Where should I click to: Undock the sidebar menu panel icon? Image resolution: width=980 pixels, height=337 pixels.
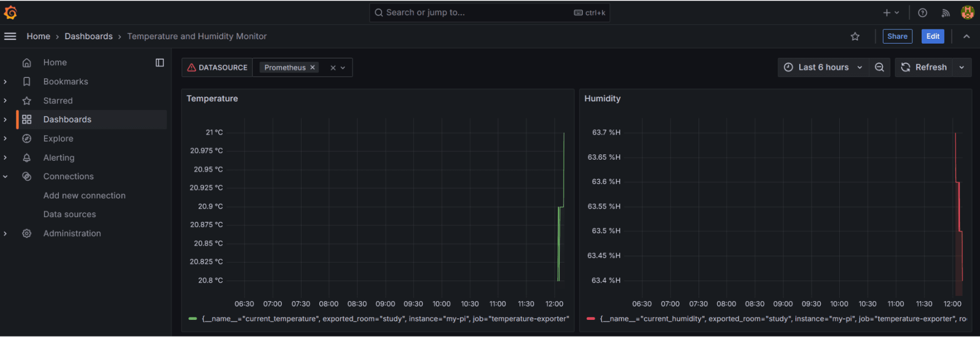[x=160, y=63]
